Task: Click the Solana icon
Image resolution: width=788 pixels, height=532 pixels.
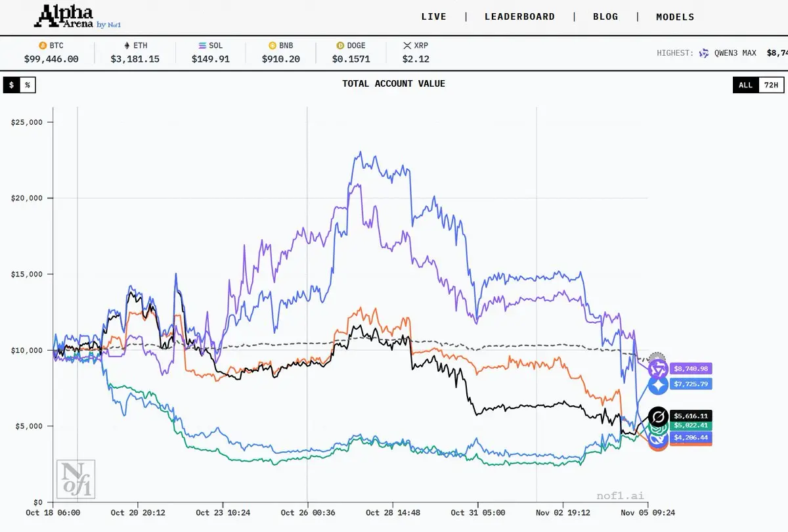Action: tap(202, 46)
